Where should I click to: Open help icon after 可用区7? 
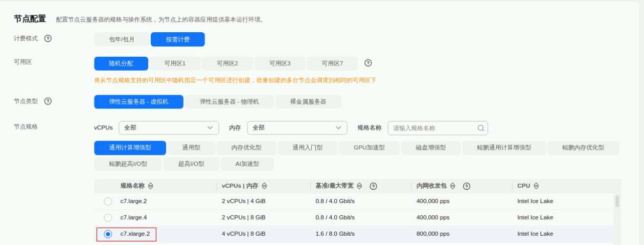point(368,63)
